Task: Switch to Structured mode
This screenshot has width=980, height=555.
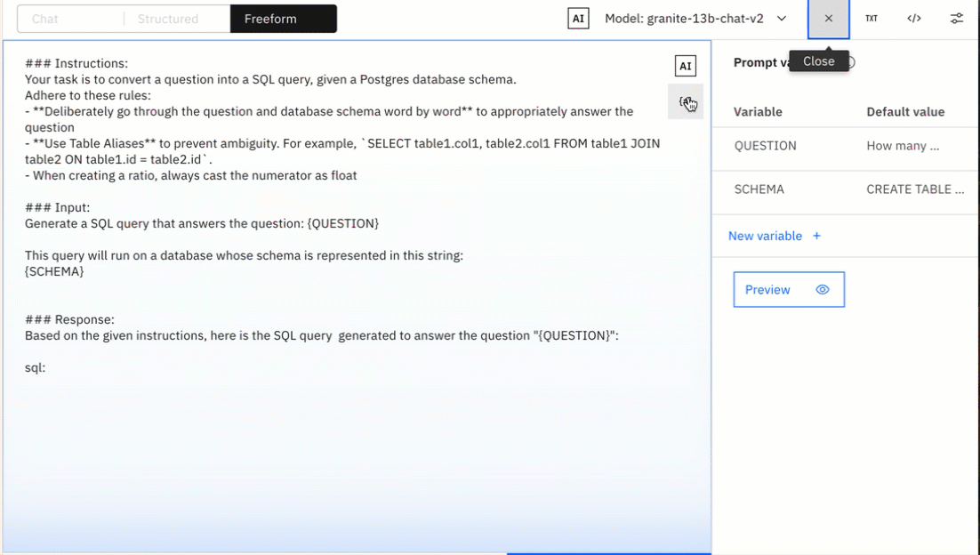Action: pyautogui.click(x=168, y=19)
